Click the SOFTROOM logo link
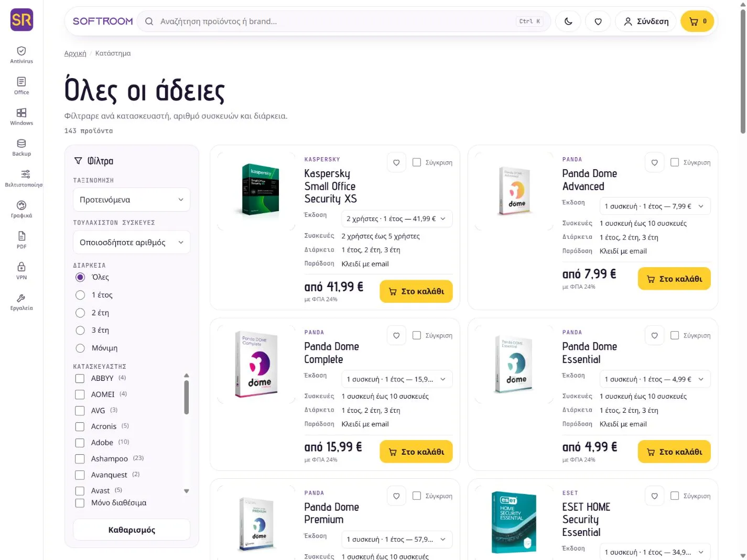This screenshot has height=560, width=747. click(103, 21)
